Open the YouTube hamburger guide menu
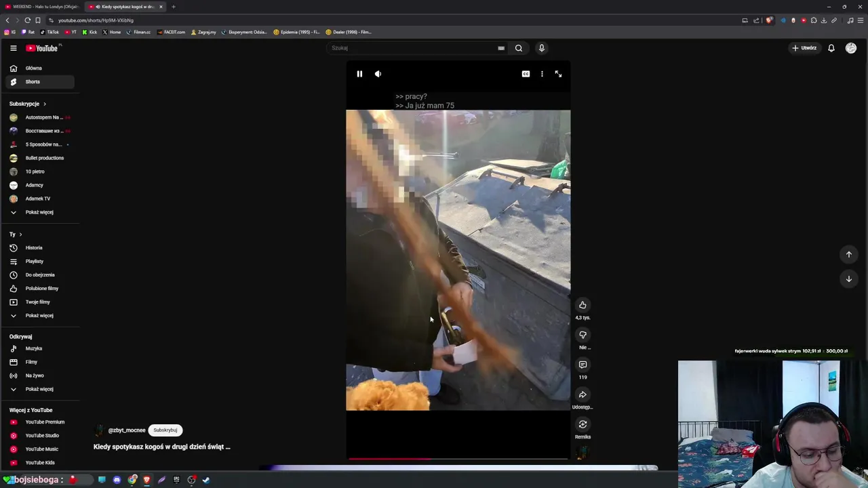This screenshot has width=868, height=488. 13,48
